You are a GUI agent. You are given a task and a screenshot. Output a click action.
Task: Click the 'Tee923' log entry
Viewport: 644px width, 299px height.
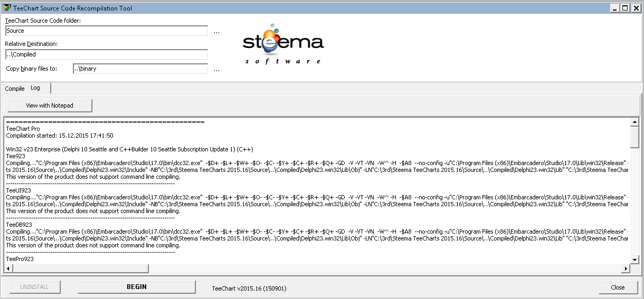[x=15, y=156]
